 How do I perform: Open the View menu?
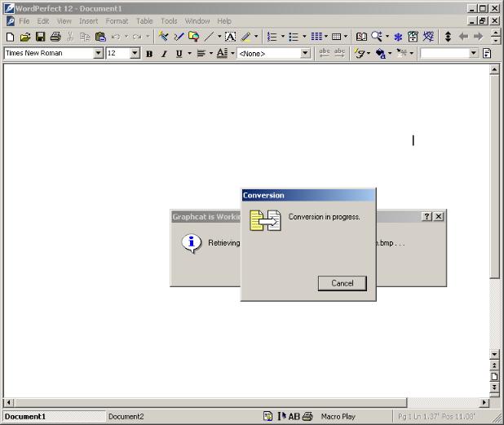[64, 21]
